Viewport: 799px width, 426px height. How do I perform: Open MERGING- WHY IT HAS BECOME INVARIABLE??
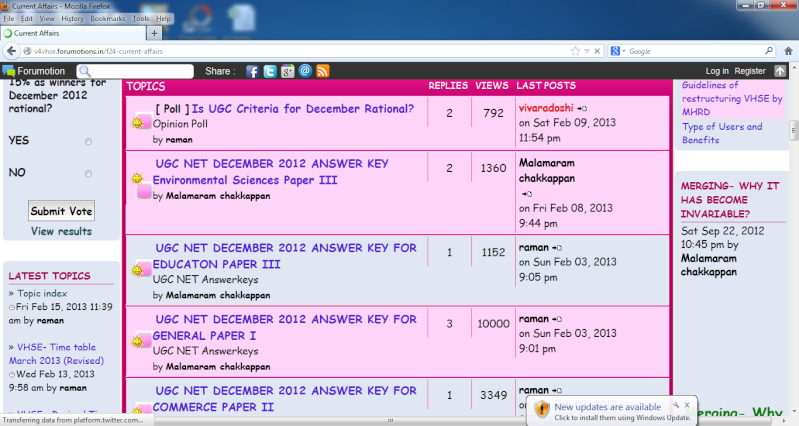[x=730, y=200]
